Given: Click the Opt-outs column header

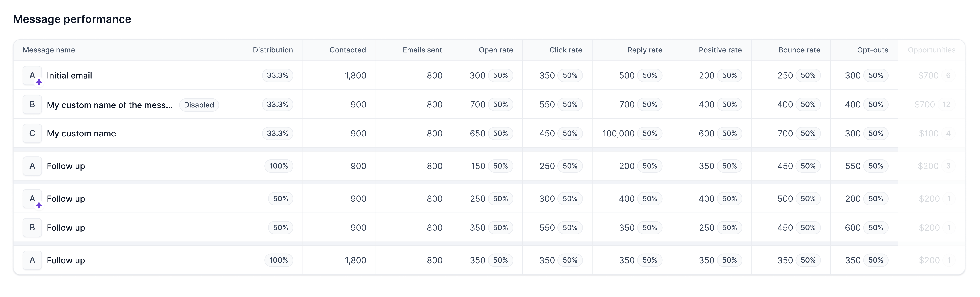Looking at the screenshot, I should pyautogui.click(x=872, y=50).
